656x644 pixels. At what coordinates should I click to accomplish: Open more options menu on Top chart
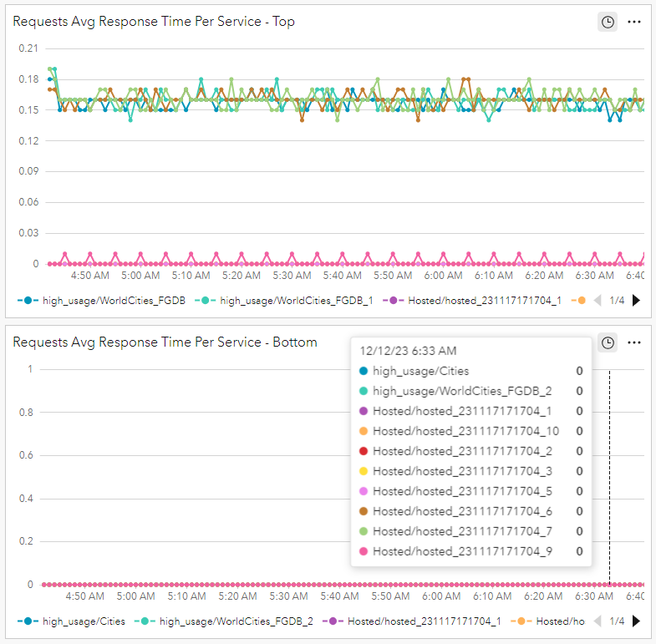634,22
